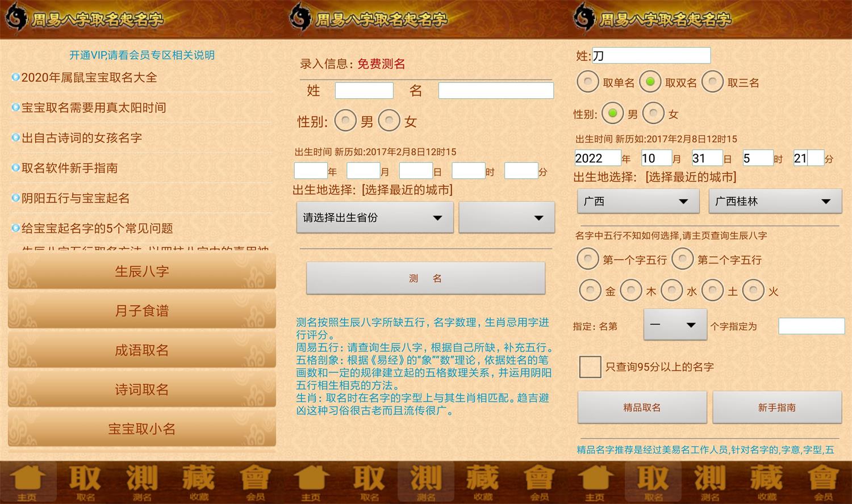Open the 收藏 favorites icon
Viewport: 852px width, 504px height.
click(x=198, y=481)
